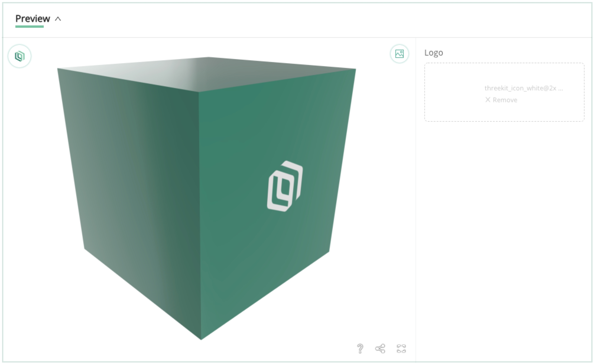
Task: Click the X icon beside Remove
Action: 488,100
